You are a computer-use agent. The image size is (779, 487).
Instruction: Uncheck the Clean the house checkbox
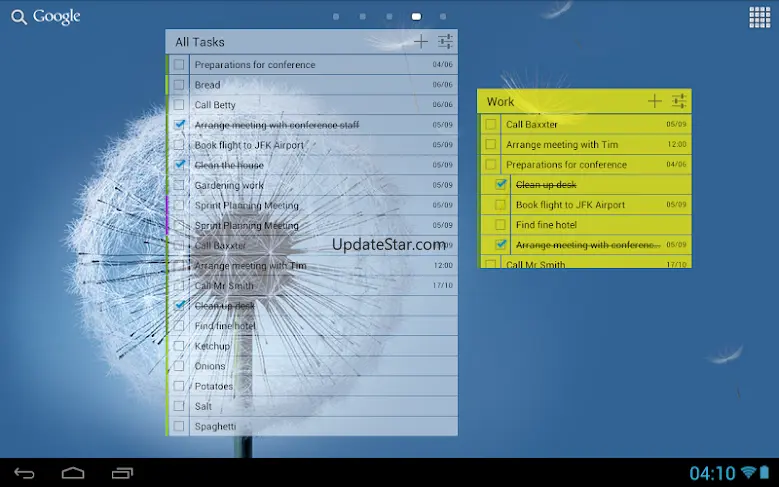click(x=179, y=164)
